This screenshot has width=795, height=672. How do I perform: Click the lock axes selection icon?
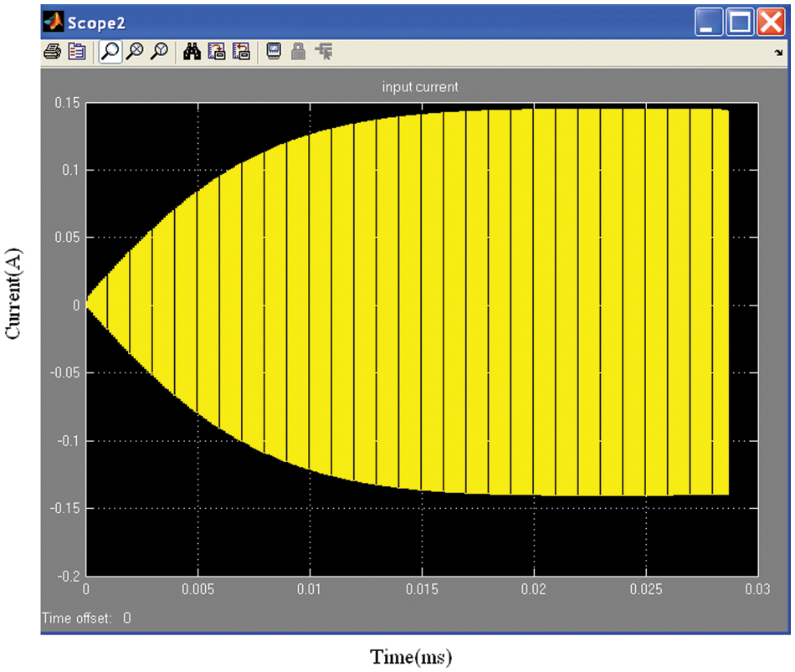pos(297,52)
